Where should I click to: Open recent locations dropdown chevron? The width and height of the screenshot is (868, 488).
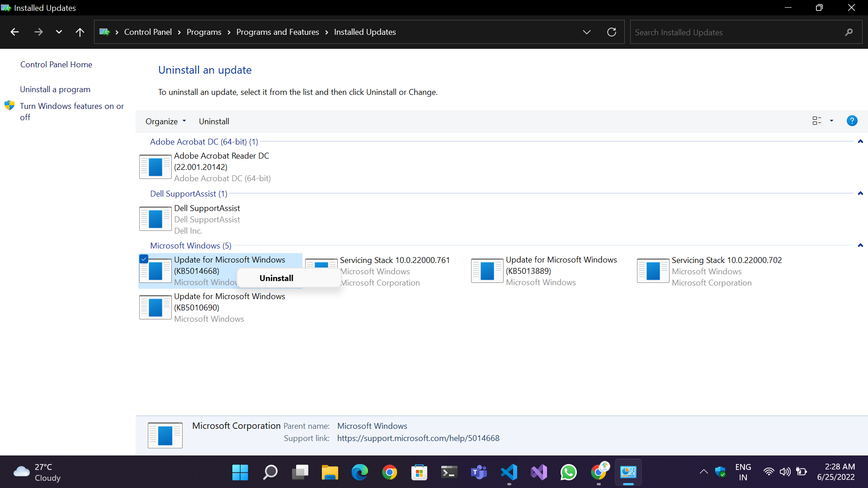click(x=59, y=32)
